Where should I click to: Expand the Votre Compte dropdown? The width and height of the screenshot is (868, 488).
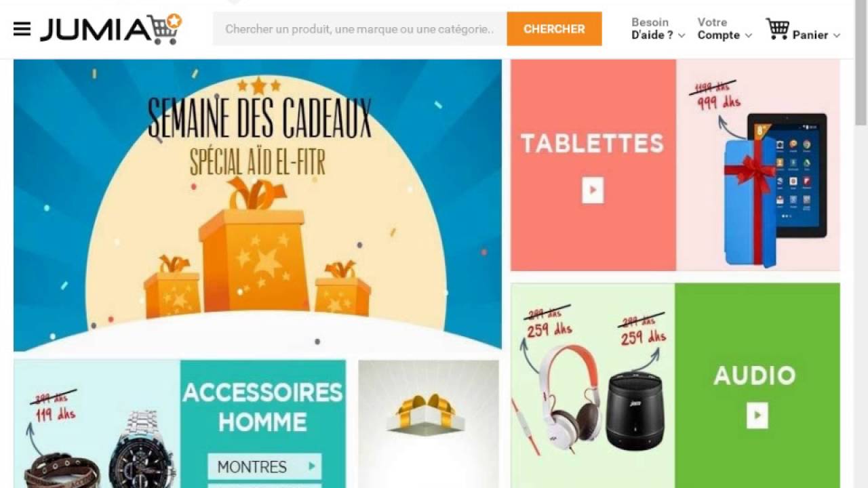[724, 28]
